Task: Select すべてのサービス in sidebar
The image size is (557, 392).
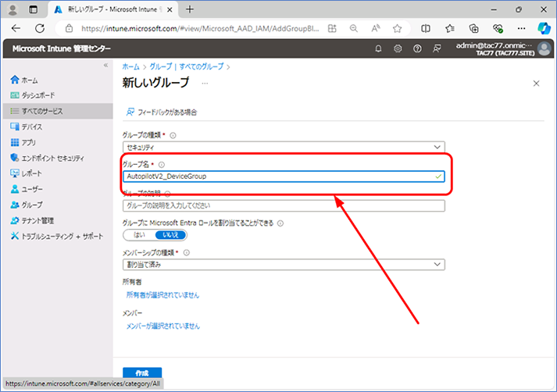Action: coord(58,111)
